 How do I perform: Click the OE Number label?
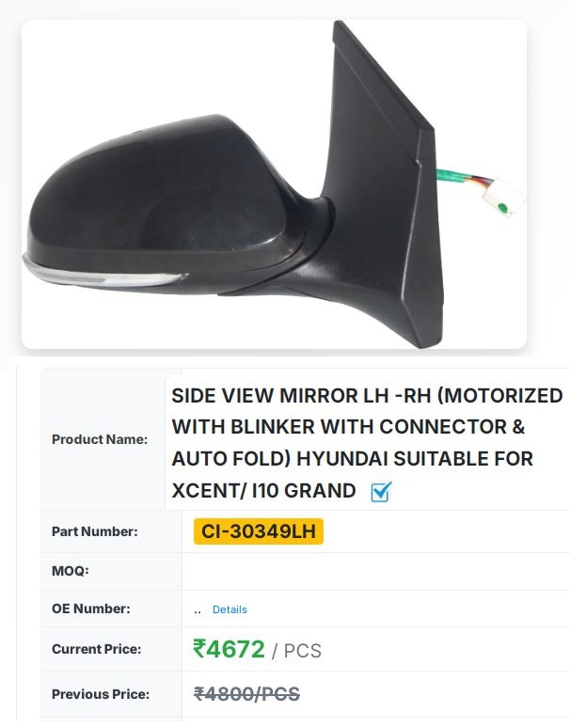coord(90,609)
